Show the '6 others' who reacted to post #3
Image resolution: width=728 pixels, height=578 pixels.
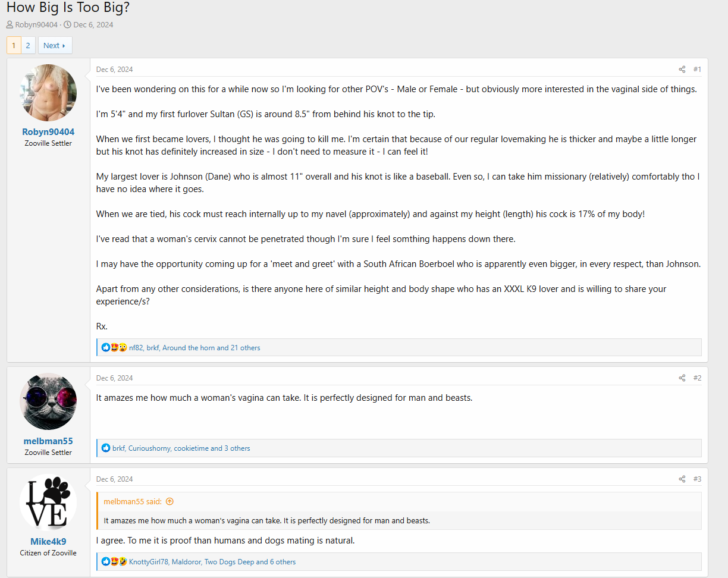point(283,562)
